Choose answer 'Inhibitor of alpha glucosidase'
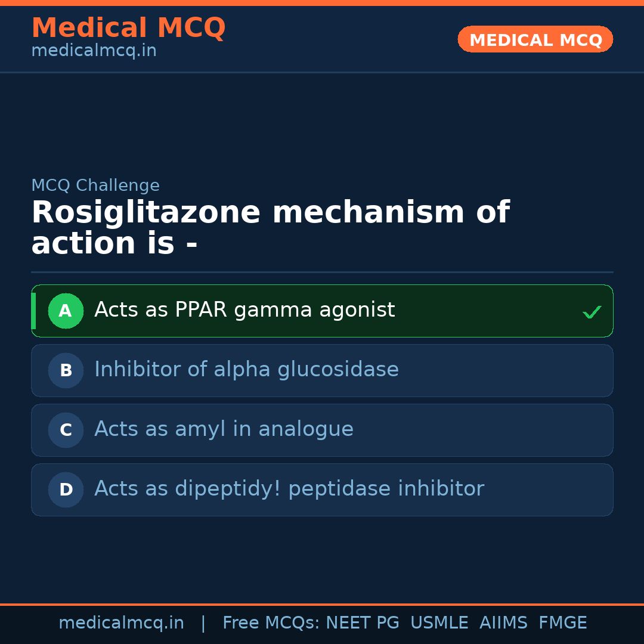 246,370
